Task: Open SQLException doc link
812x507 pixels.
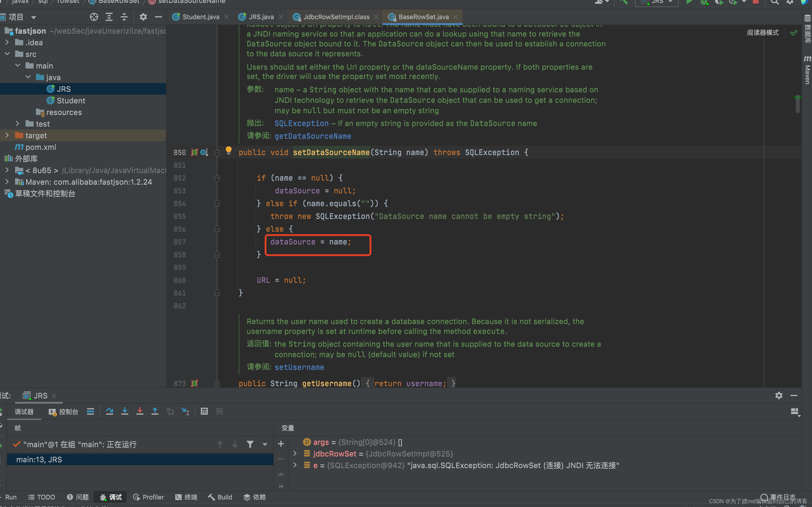Action: 302,123
